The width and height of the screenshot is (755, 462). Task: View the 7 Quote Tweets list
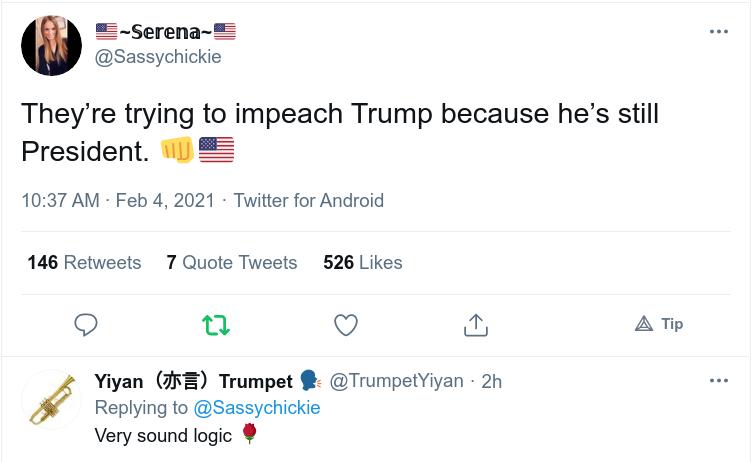232,263
